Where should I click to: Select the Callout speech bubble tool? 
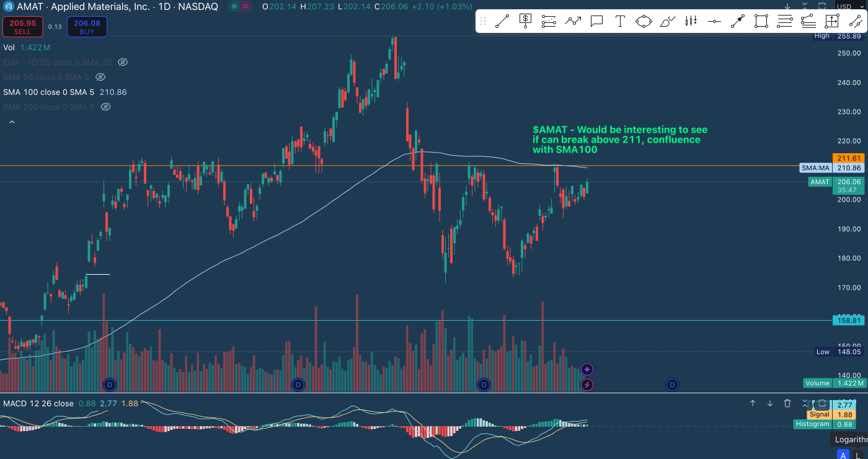(596, 22)
